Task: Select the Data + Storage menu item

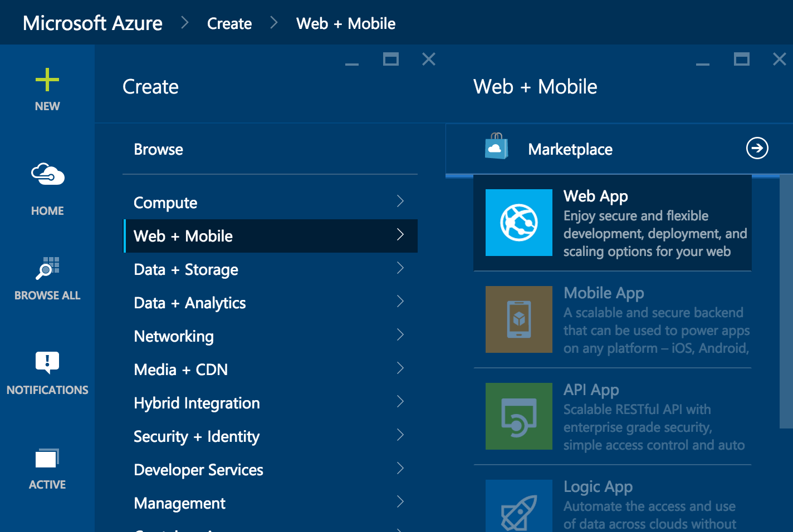Action: click(x=270, y=269)
